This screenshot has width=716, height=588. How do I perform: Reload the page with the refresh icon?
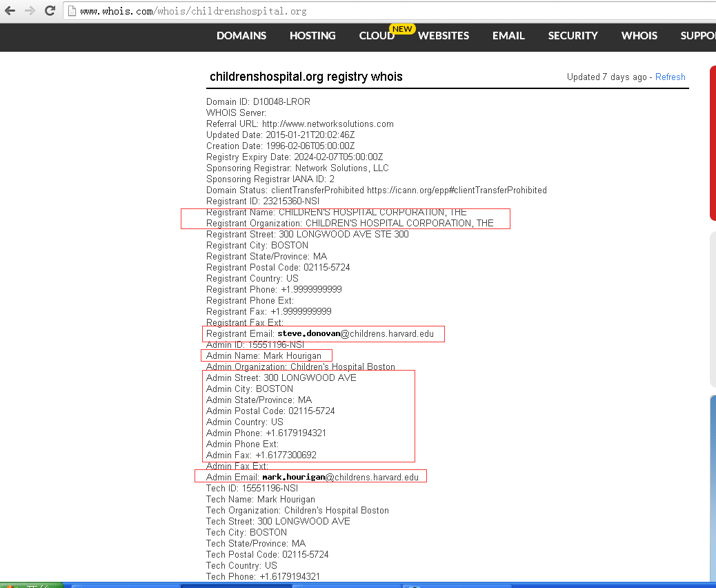pos(50,10)
